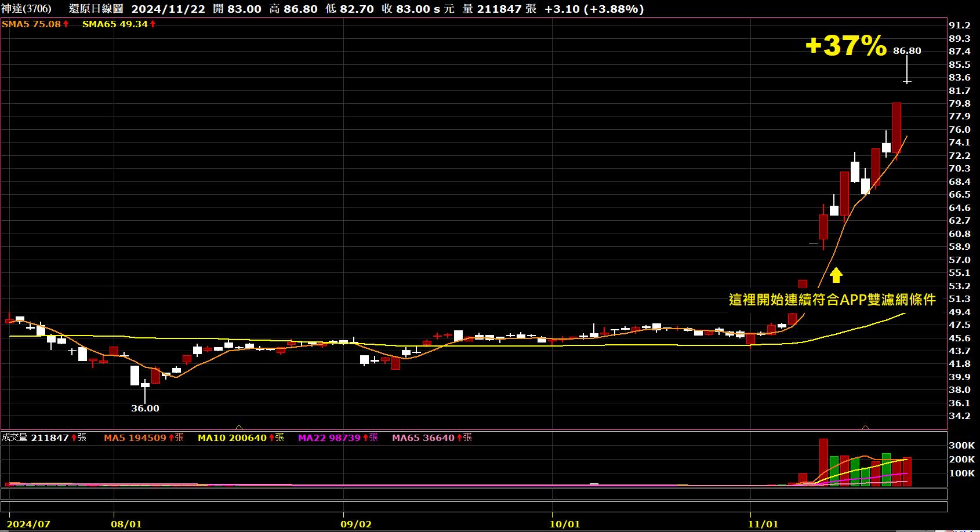
Task: Click the 11/01 date marker on time axis
Action: pyautogui.click(x=764, y=524)
